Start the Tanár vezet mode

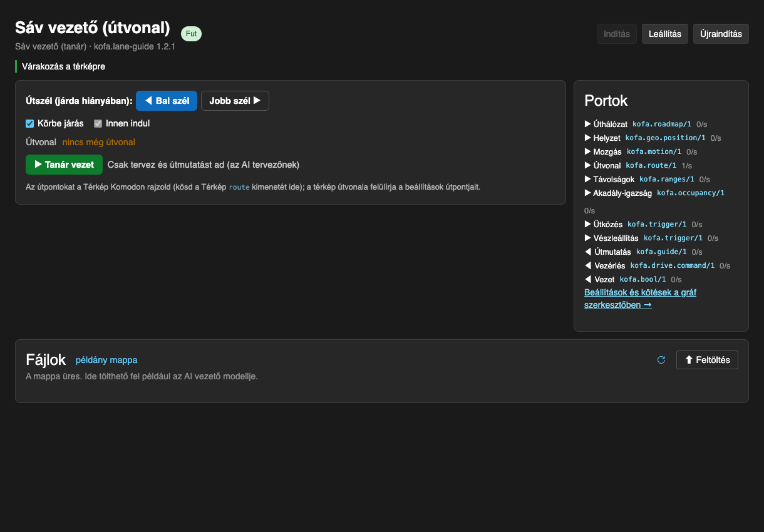tap(64, 165)
